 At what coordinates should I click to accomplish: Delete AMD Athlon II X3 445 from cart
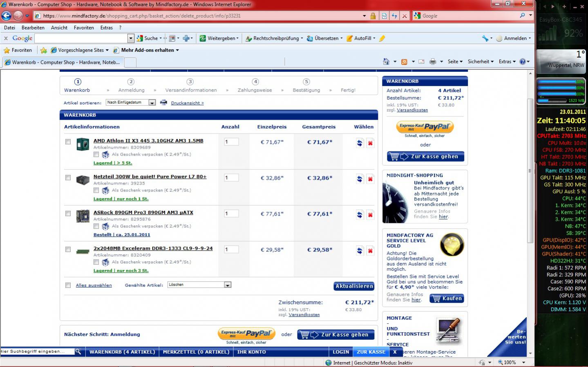[x=370, y=143]
